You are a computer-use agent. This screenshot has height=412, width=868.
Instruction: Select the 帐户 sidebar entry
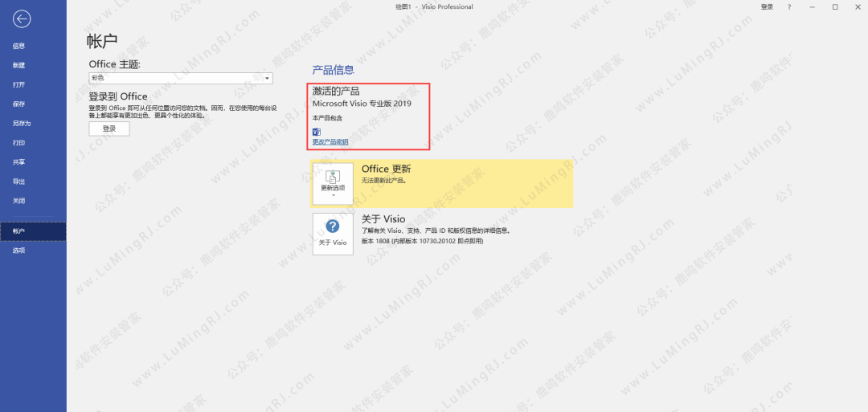pyautogui.click(x=33, y=231)
